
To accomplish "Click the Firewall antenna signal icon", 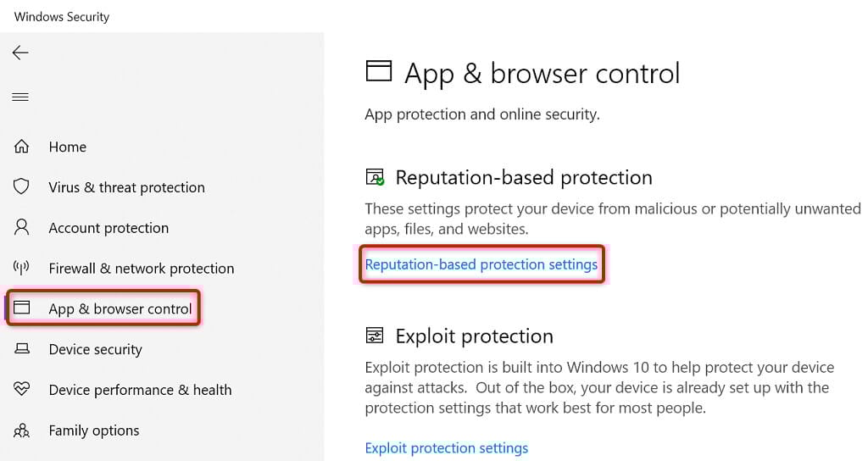I will pyautogui.click(x=22, y=269).
